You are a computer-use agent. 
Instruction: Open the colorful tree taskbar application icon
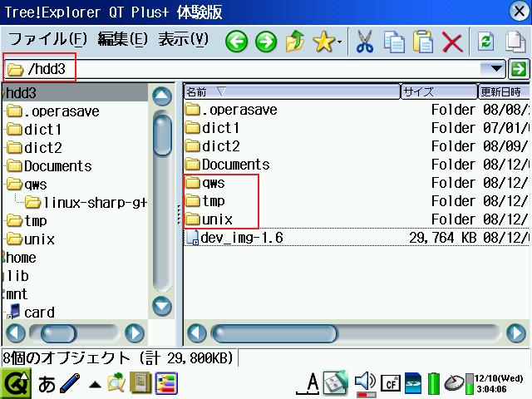(x=166, y=383)
